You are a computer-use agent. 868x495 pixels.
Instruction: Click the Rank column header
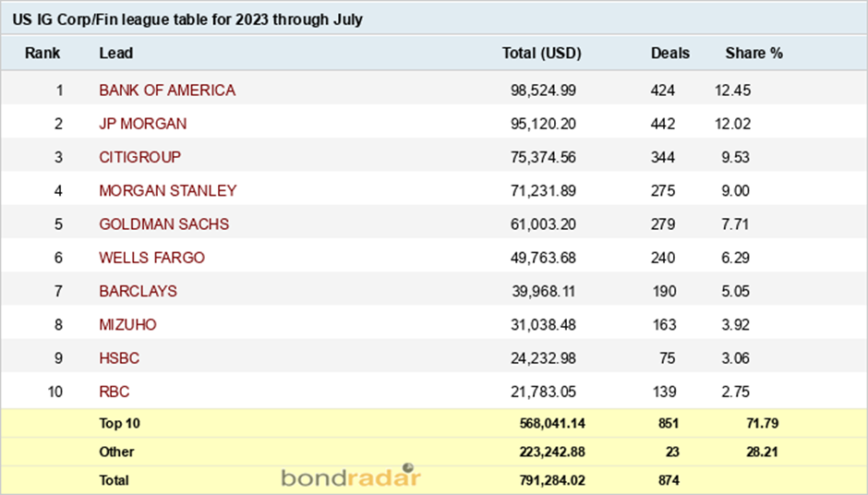[x=42, y=54]
